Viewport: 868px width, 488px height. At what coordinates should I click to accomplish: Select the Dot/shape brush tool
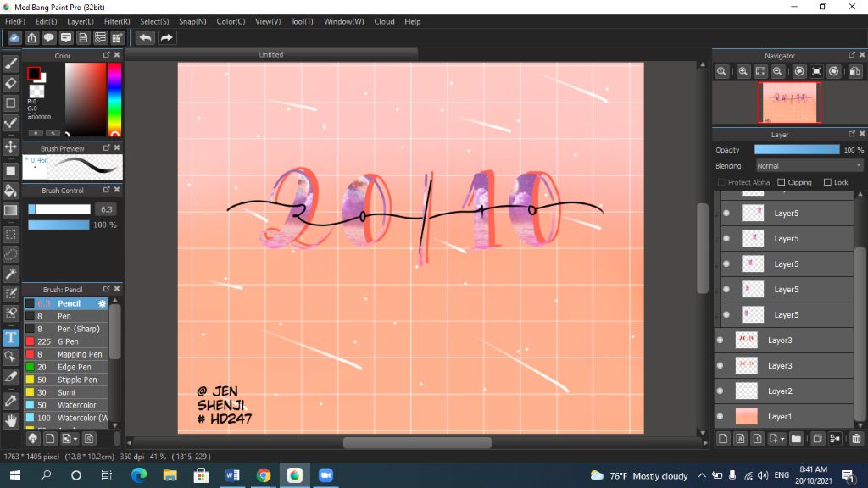(10, 103)
